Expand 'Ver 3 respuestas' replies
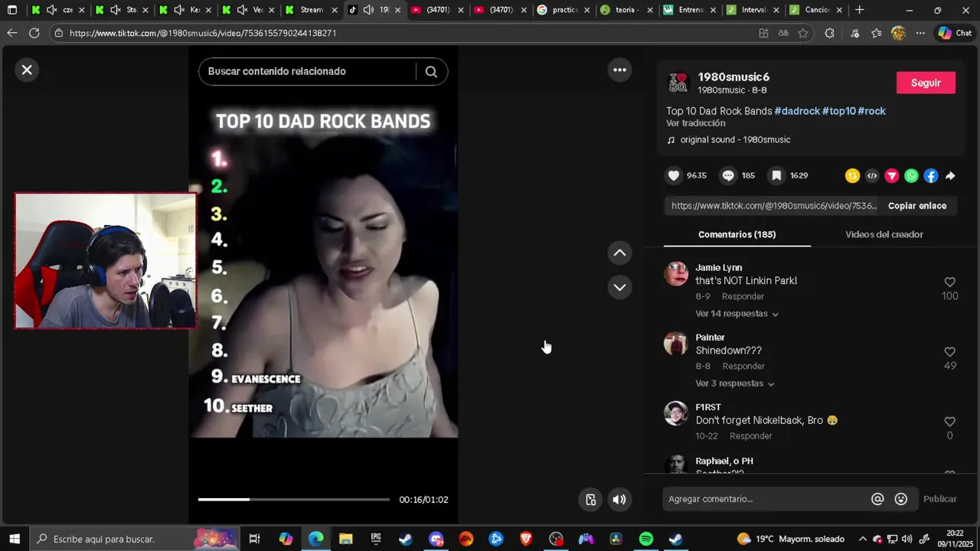Image resolution: width=980 pixels, height=551 pixels. (x=734, y=383)
